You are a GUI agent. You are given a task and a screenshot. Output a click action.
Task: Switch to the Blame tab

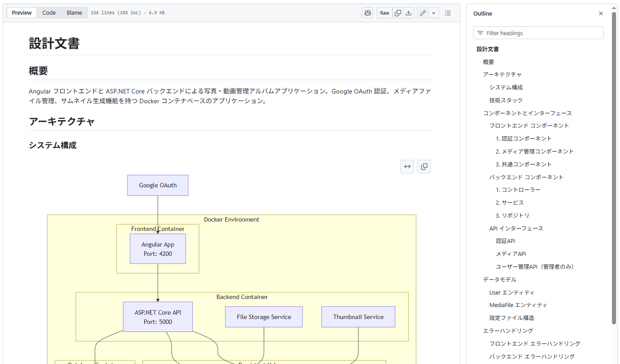click(x=74, y=13)
